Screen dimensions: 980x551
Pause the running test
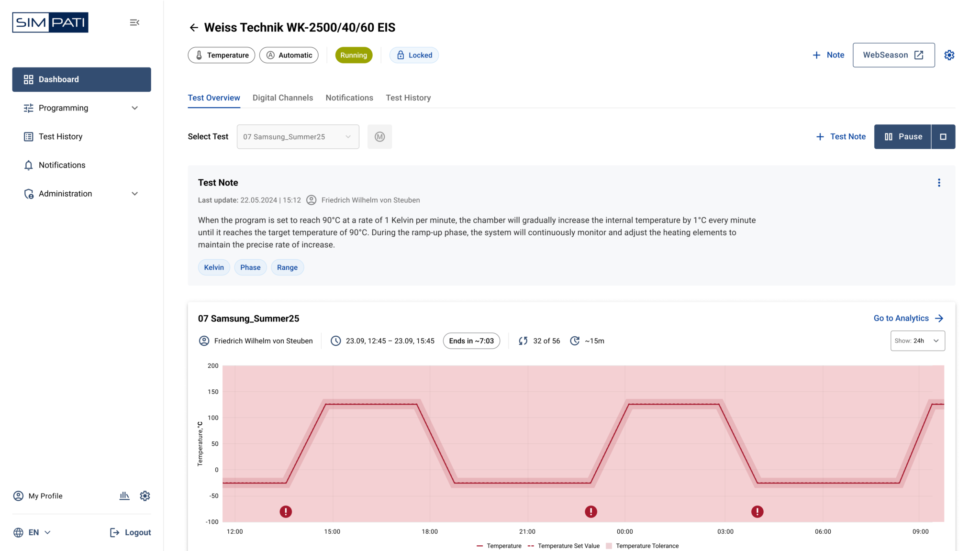[902, 137]
